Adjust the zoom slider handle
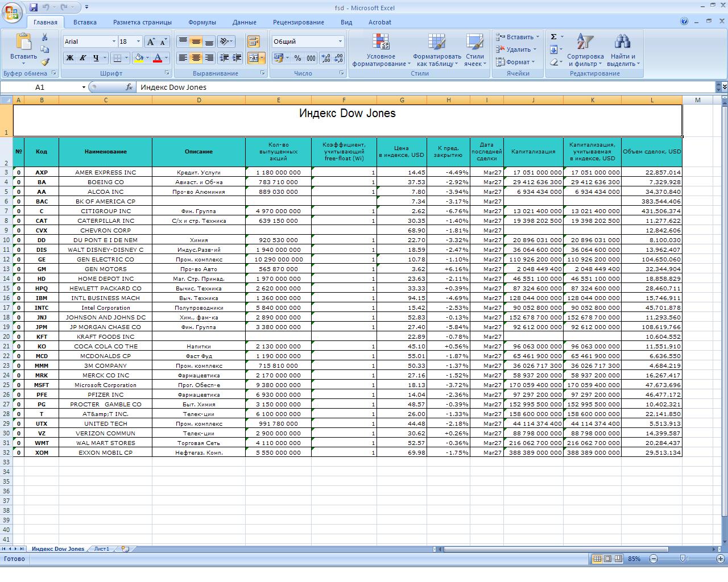 pos(682,559)
